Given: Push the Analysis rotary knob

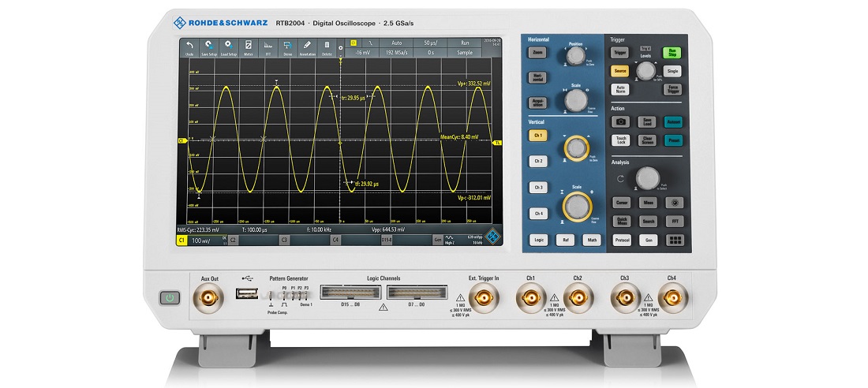Looking at the screenshot, I should (647, 178).
